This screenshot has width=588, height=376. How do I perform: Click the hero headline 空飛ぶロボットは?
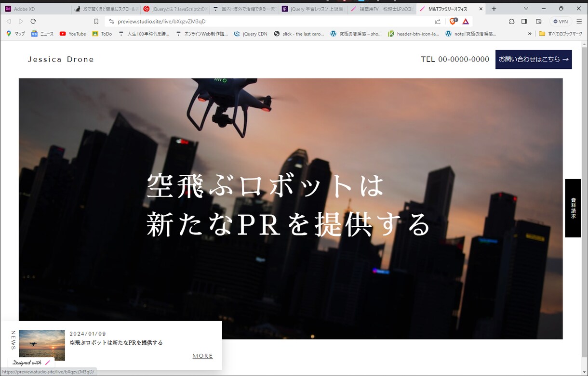pos(265,185)
